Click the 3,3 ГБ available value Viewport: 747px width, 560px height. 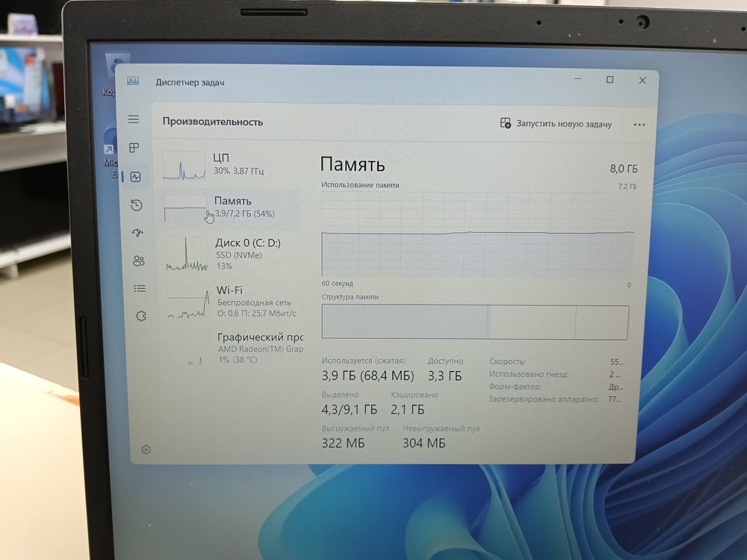click(444, 376)
